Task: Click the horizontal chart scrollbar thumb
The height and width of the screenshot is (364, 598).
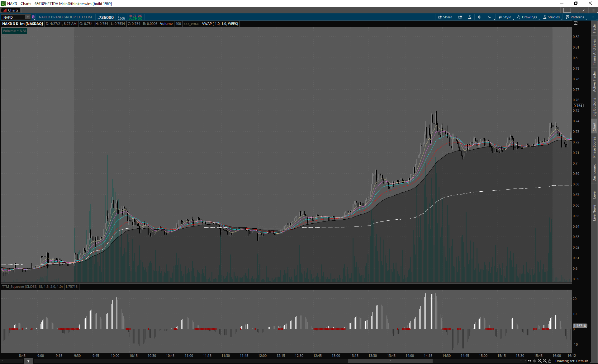Action: tap(390, 361)
